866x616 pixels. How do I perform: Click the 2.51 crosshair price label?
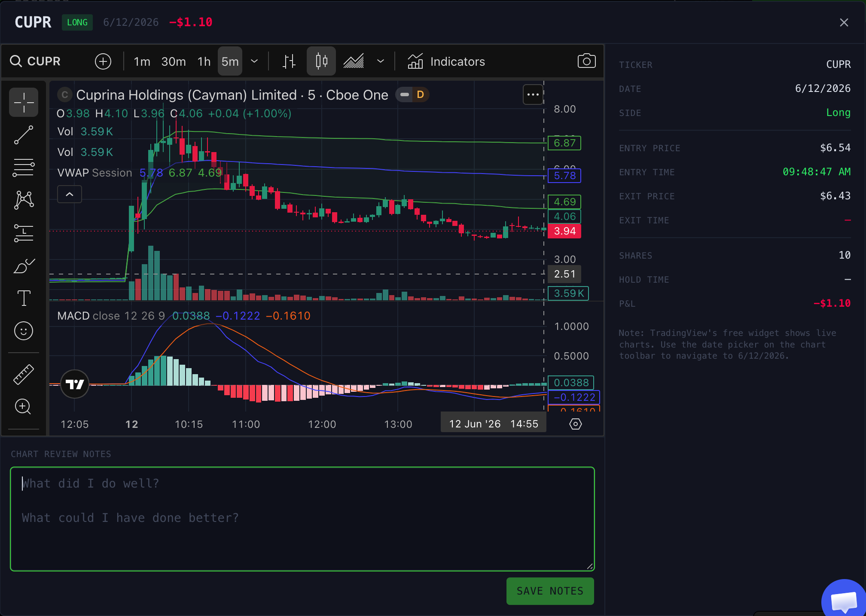coord(564,274)
